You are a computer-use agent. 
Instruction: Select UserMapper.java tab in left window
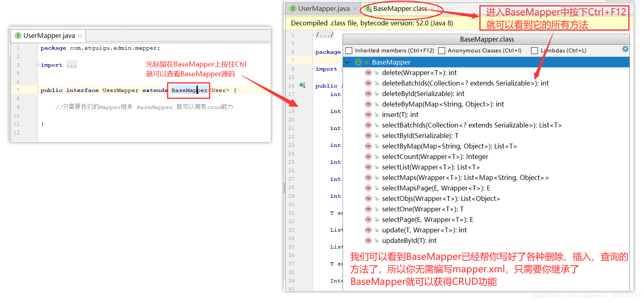click(49, 36)
